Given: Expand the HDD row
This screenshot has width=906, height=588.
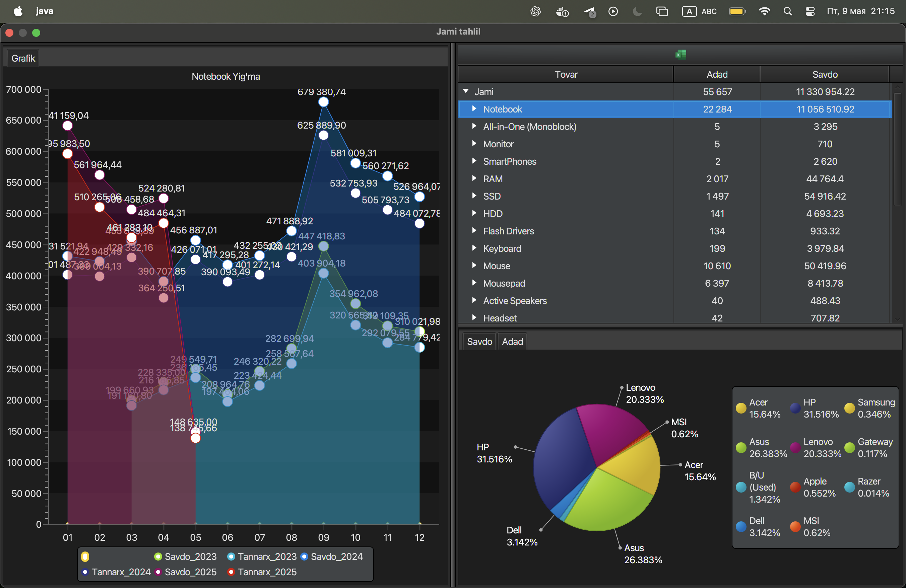Looking at the screenshot, I should tap(474, 213).
